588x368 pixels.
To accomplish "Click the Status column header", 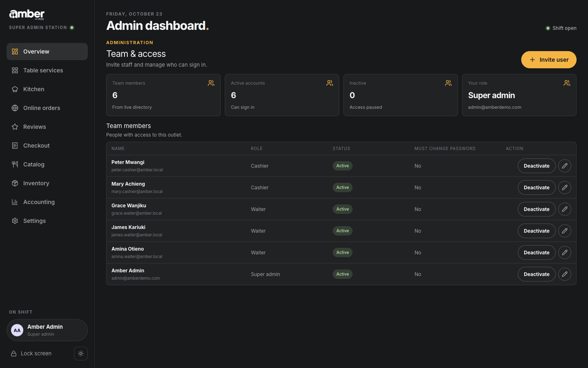I will [x=341, y=149].
